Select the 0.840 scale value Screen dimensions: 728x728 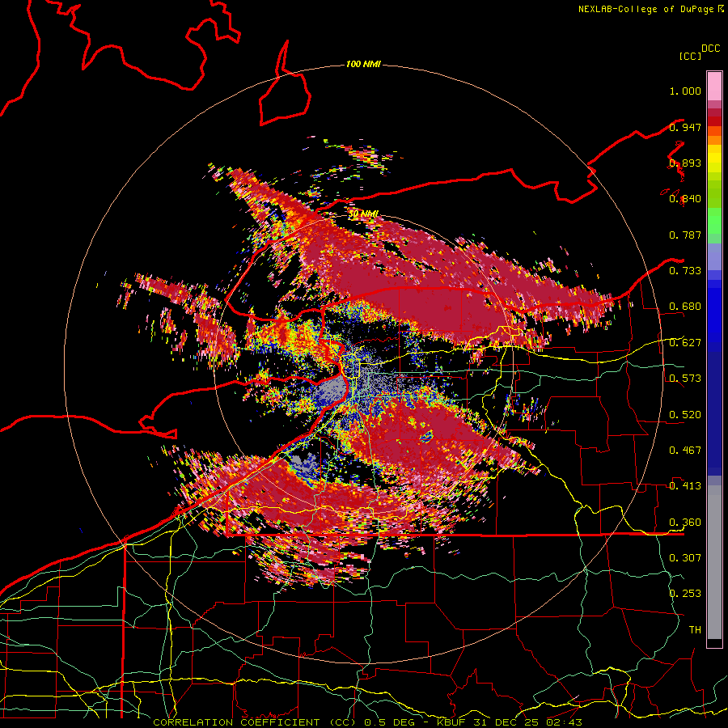(x=685, y=199)
